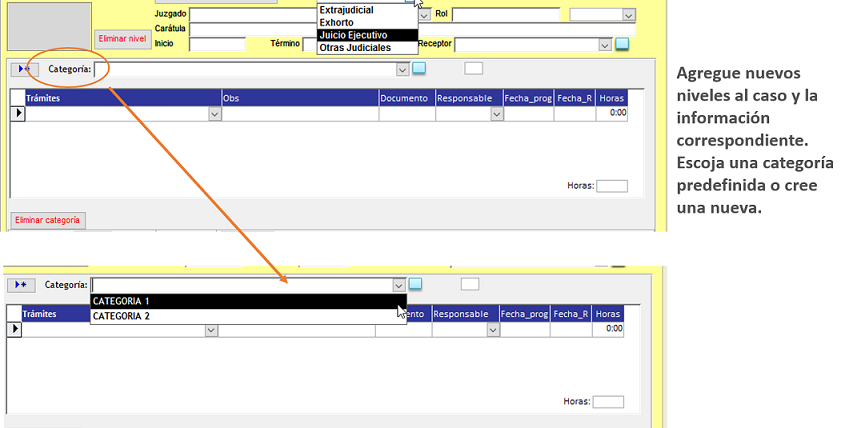The image size is (857, 428).
Task: Open the upper Categoría dropdown arrow
Action: 402,69
